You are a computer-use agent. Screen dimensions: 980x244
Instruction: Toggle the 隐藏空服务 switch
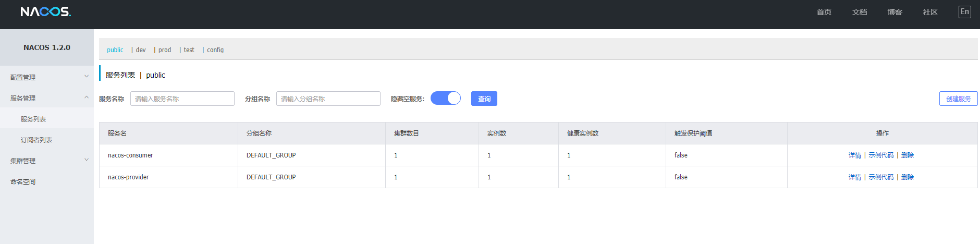(446, 98)
